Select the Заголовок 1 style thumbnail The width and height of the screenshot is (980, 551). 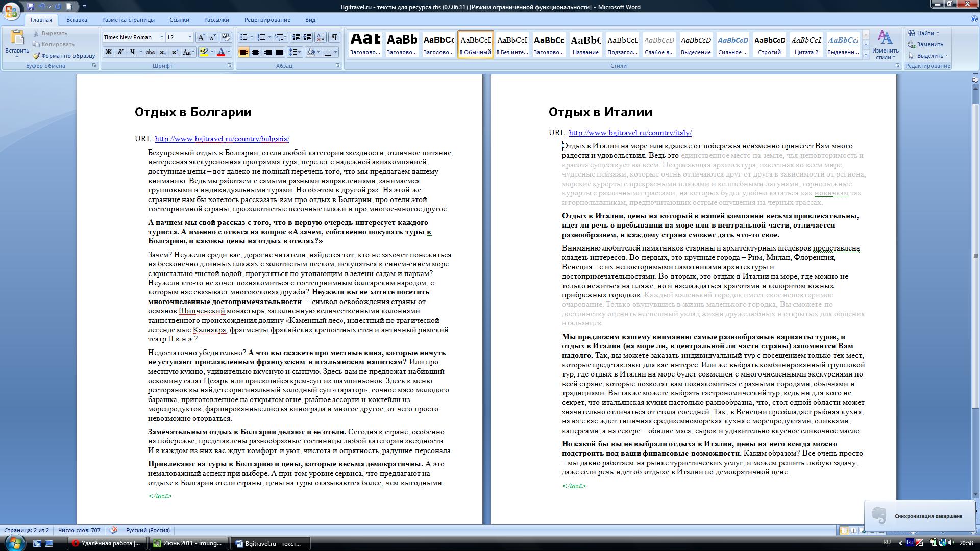pyautogui.click(x=365, y=44)
